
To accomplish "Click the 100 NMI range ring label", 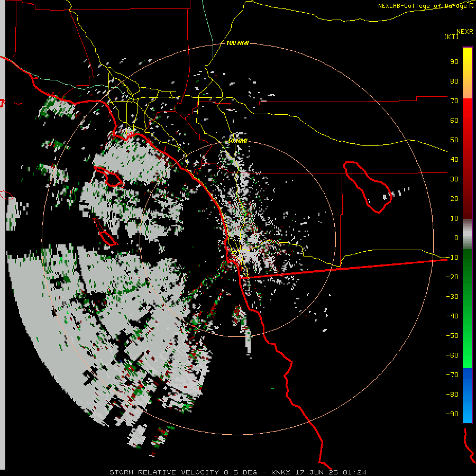I will coord(237,43).
